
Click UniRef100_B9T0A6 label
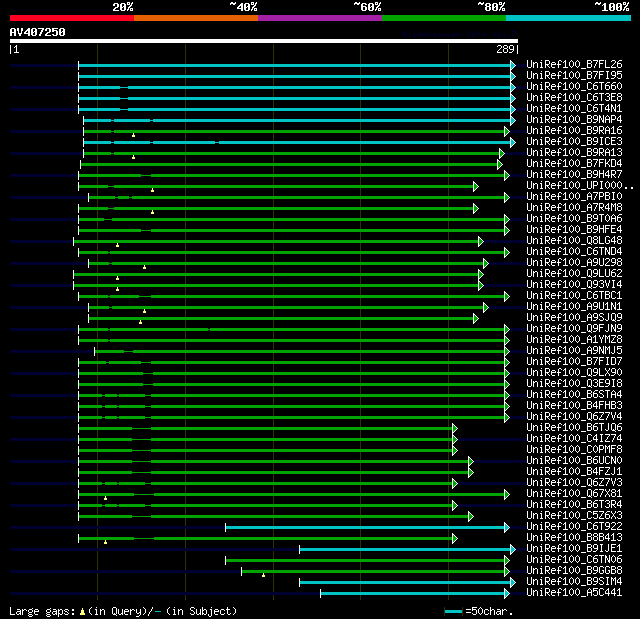(x=574, y=219)
